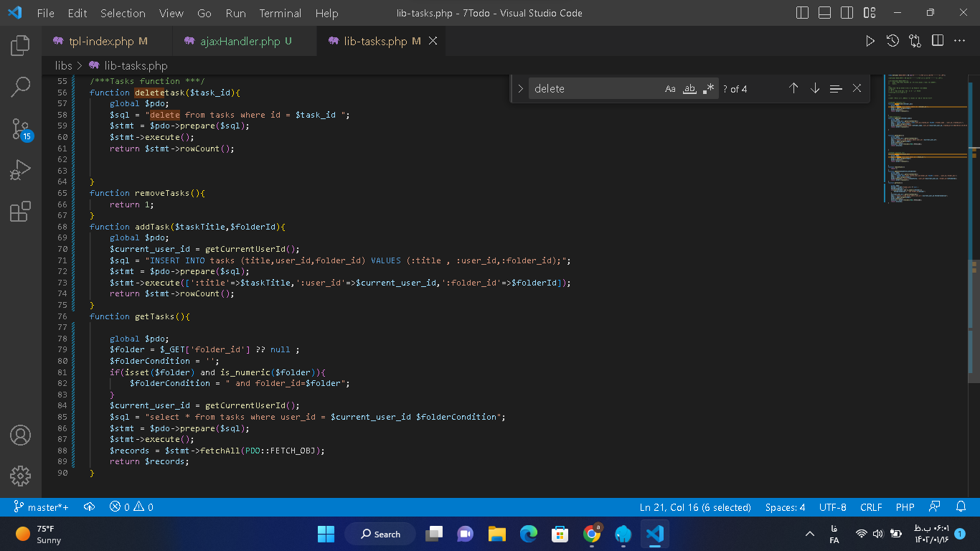Click line 65 'function removeTasks(){'

pyautogui.click(x=148, y=193)
